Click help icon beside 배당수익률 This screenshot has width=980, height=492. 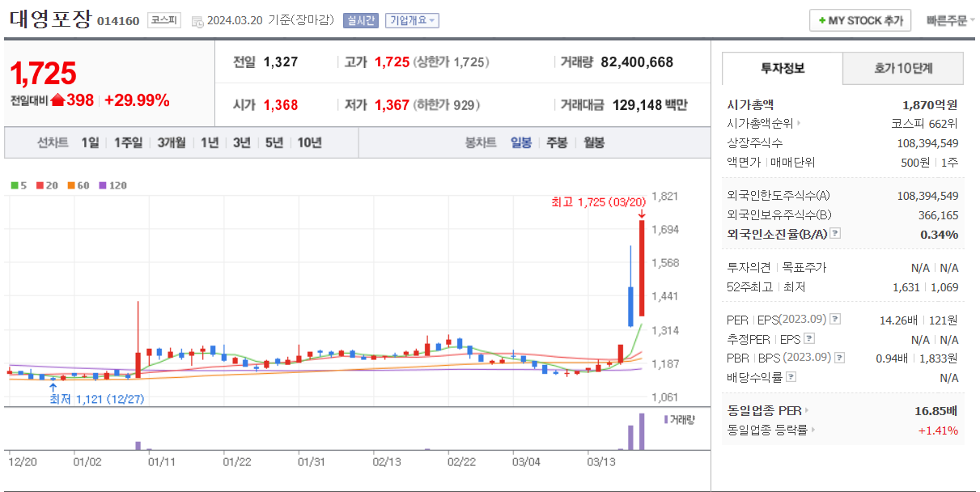[x=791, y=377]
